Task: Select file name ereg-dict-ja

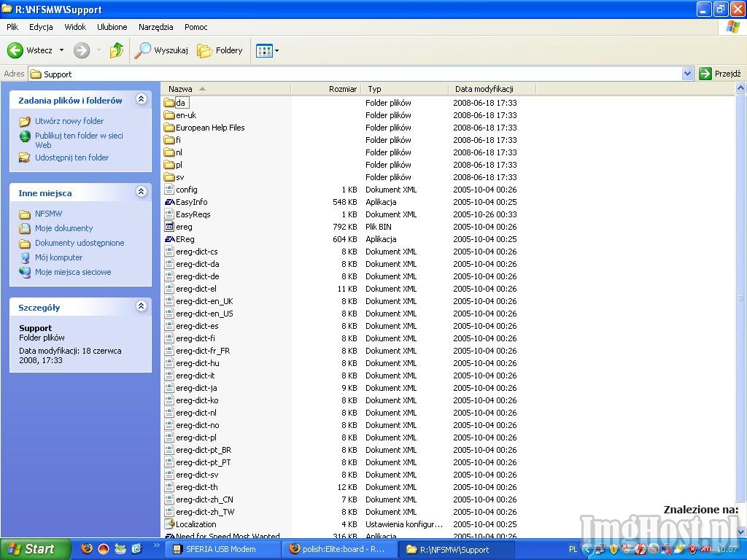Action: 196,388
